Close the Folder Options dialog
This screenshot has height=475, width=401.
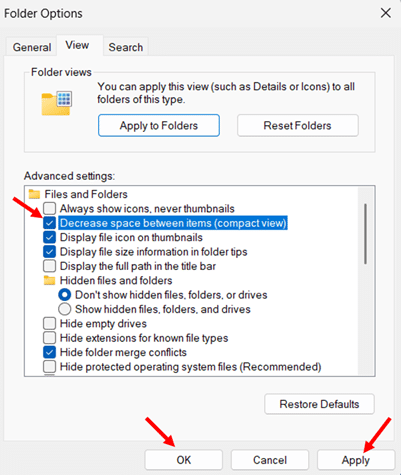(386, 13)
